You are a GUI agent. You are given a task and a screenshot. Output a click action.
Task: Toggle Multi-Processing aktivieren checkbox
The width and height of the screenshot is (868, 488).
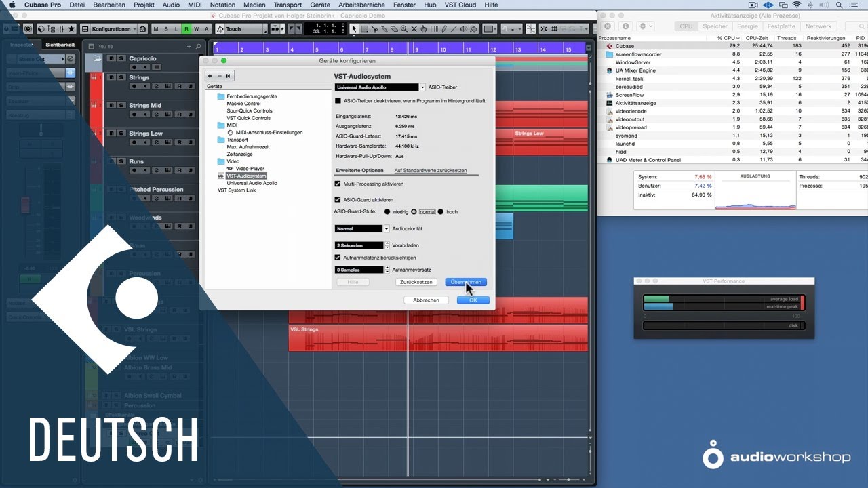(338, 184)
